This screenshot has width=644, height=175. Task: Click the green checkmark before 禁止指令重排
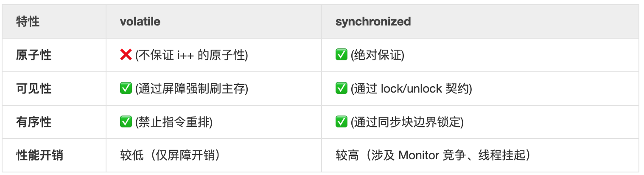(126, 122)
